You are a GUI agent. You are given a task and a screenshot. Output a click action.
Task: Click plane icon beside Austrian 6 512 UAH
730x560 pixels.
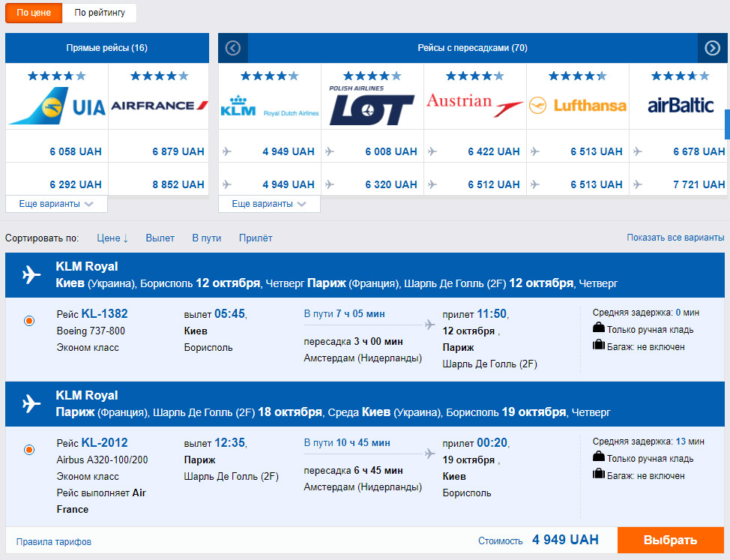click(432, 184)
